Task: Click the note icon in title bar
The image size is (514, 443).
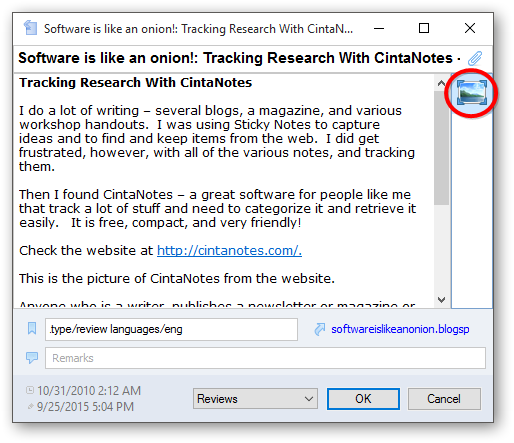Action: 30,28
